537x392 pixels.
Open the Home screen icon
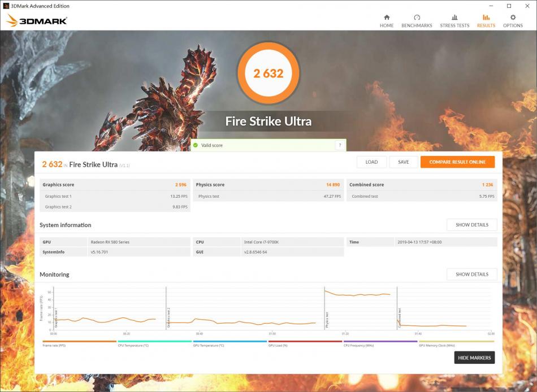point(387,20)
